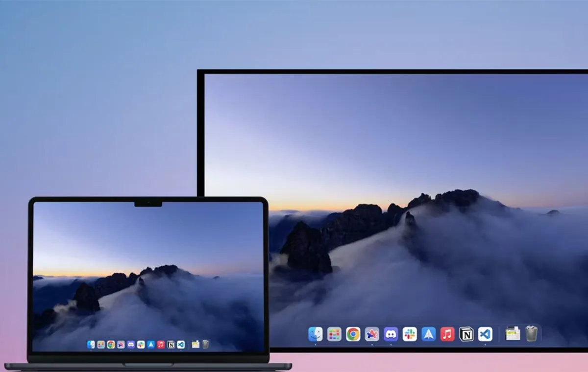Open Launchpad on the external monitor dock
588x372 pixels.
coord(334,334)
